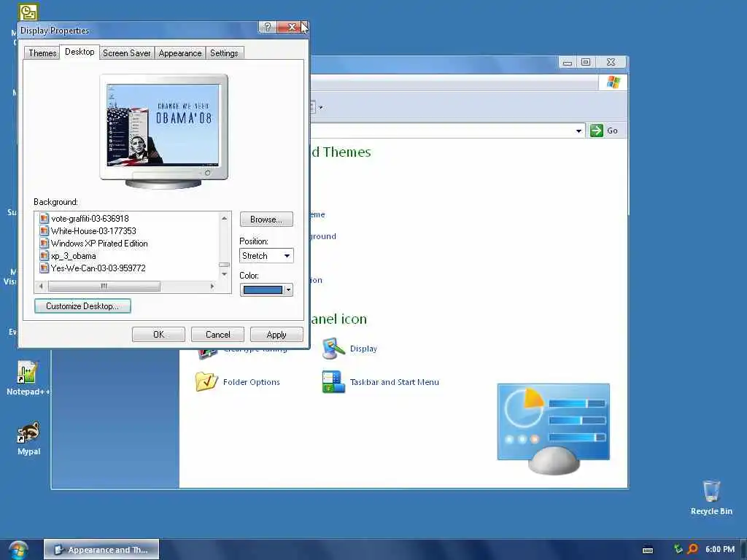Go to the Appearance tab

tap(180, 52)
